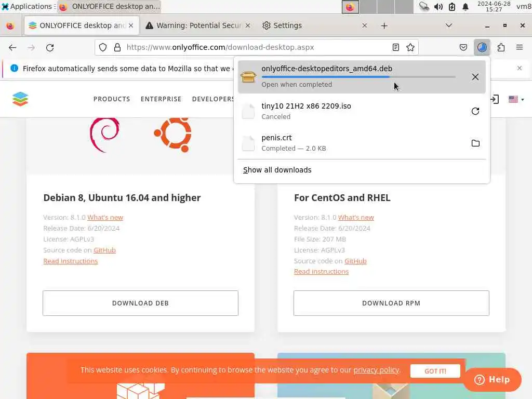Accept cookies with GOT IT!
Screen dimensions: 532x399
click(x=435, y=371)
